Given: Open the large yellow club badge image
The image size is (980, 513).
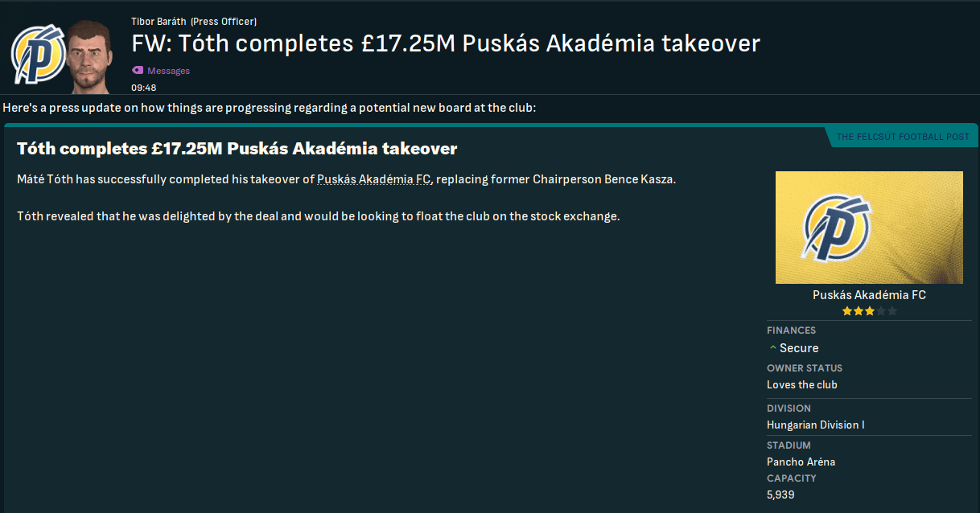Looking at the screenshot, I should click(869, 228).
